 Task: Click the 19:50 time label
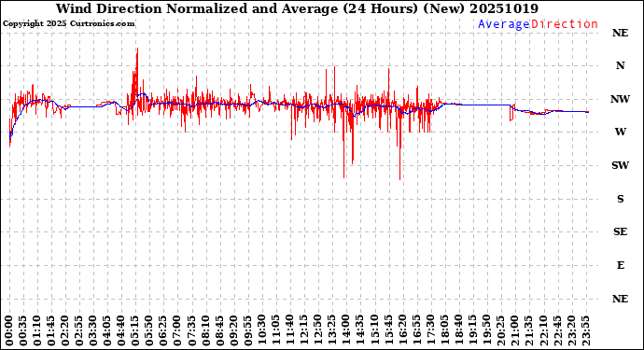[486, 331]
